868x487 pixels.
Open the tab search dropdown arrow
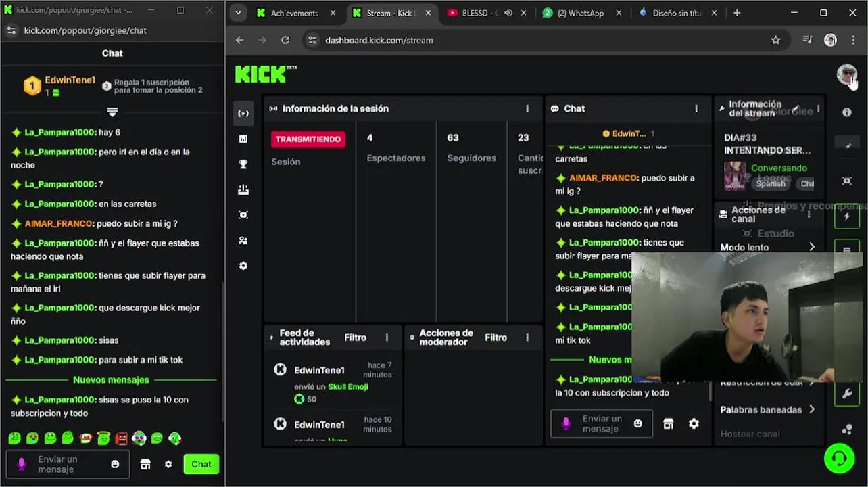(238, 13)
